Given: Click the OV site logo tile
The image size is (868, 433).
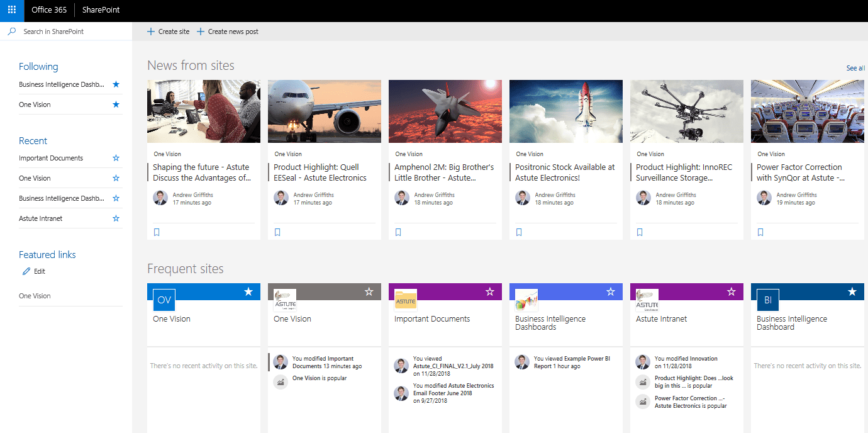Looking at the screenshot, I should tap(164, 300).
